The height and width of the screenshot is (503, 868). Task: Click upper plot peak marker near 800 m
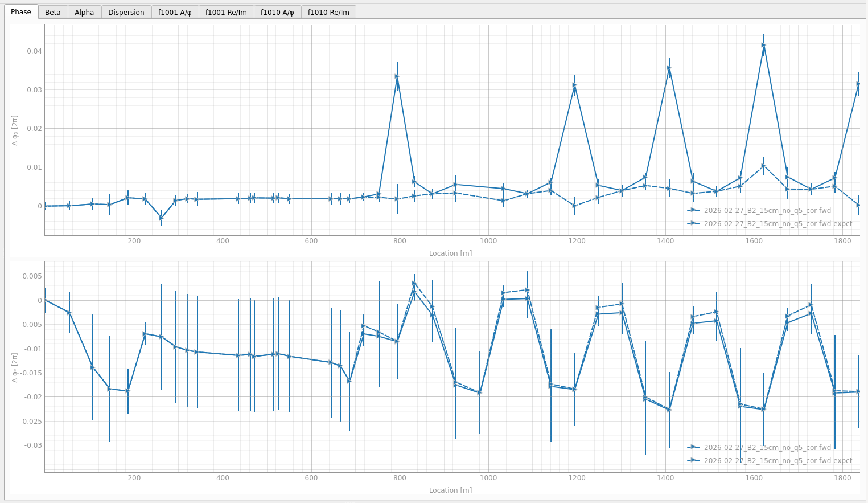click(x=397, y=76)
